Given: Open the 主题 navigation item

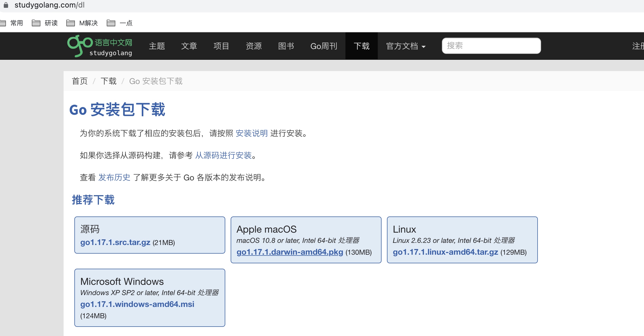Looking at the screenshot, I should (x=157, y=46).
